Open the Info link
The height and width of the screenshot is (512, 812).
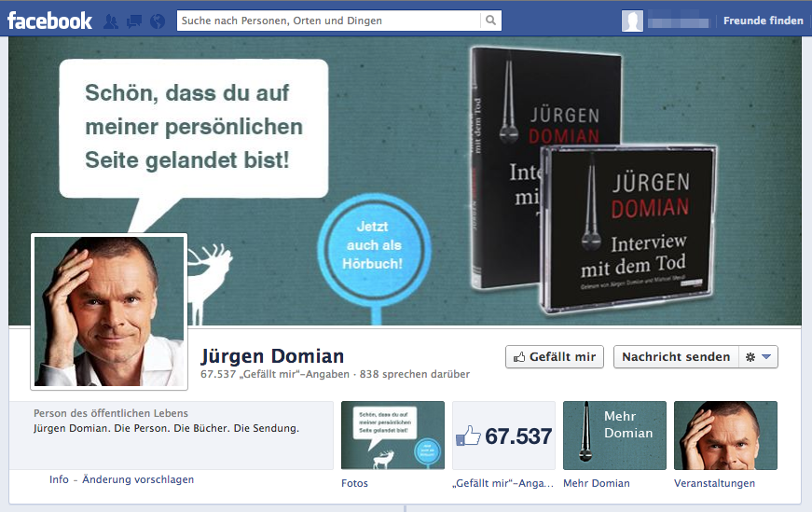click(59, 480)
